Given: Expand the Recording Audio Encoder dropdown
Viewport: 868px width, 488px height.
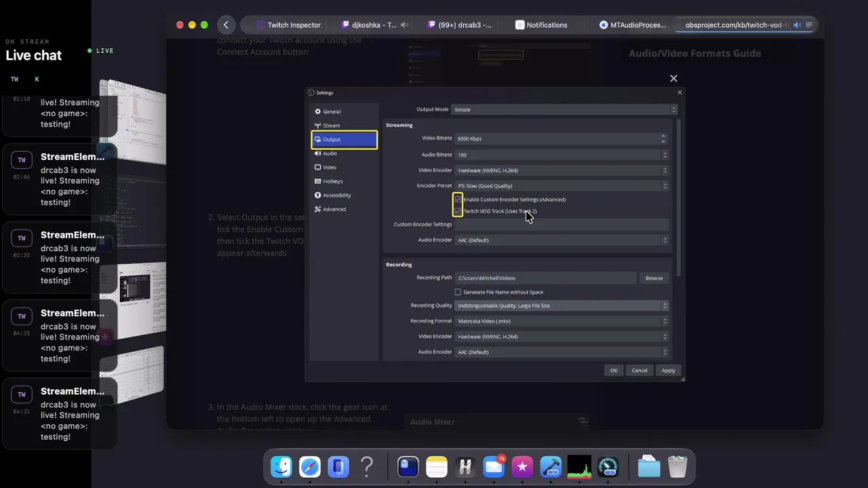Looking at the screenshot, I should (x=562, y=352).
